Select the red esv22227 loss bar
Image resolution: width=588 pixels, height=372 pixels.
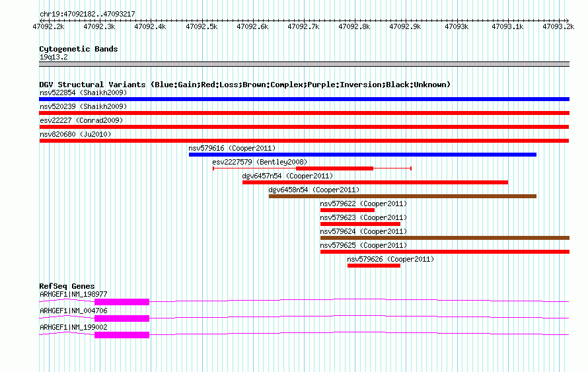(304, 127)
